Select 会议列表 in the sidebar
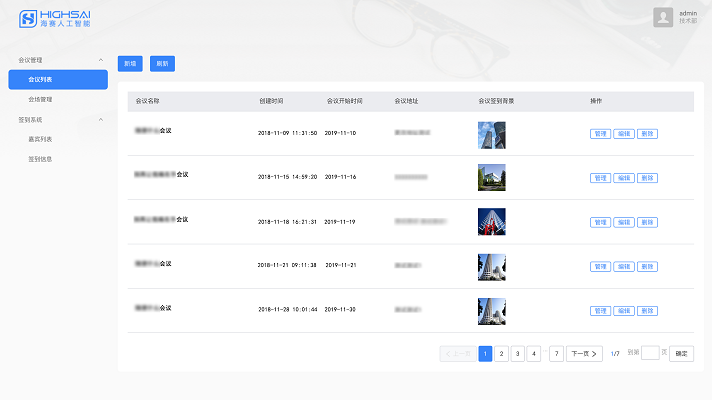712x400 pixels. coord(58,80)
